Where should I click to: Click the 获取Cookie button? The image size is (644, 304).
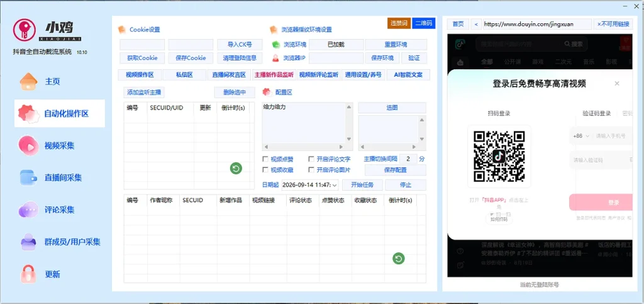(x=142, y=58)
